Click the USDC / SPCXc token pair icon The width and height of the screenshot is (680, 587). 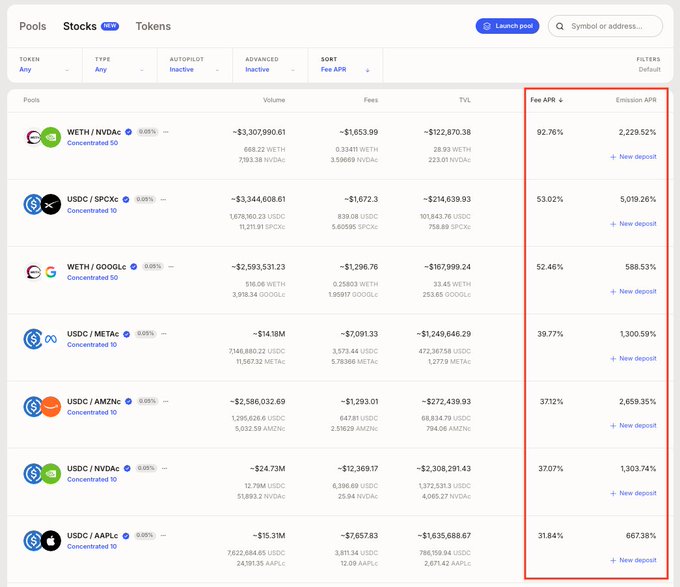42,205
